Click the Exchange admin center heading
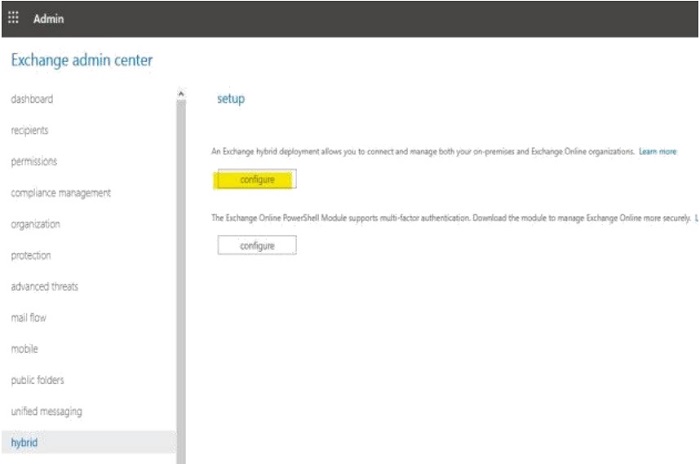The width and height of the screenshot is (700, 464). 82,60
